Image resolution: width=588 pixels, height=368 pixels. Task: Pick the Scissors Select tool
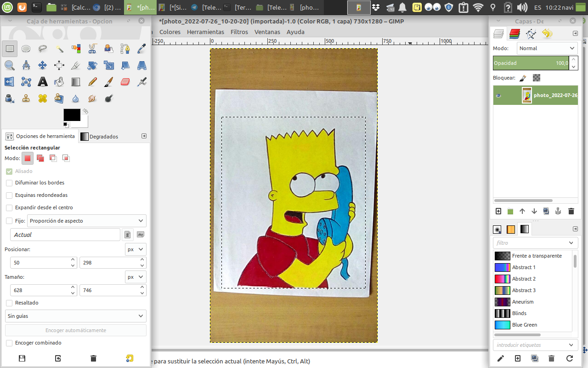(x=92, y=48)
